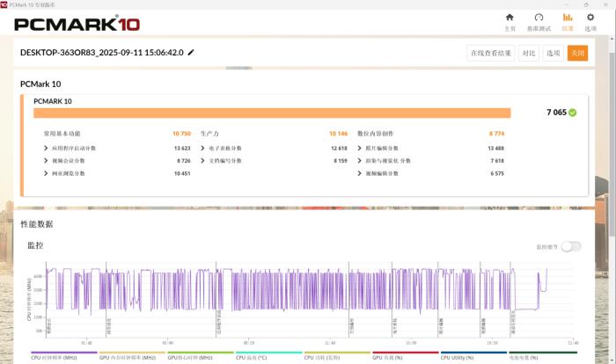Click the PCMark title bar app icon
This screenshot has width=616, height=364.
click(4, 4)
